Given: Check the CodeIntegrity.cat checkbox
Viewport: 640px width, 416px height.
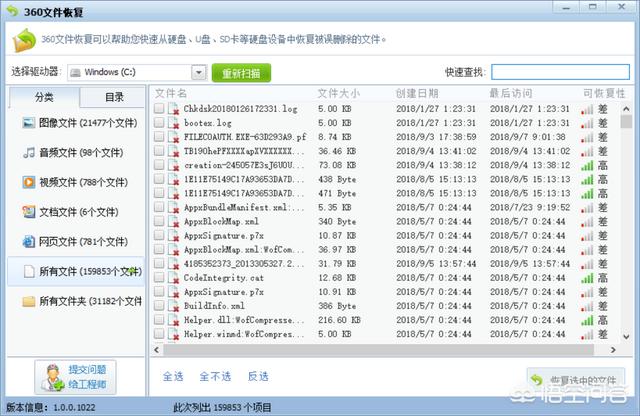Looking at the screenshot, I should pyautogui.click(x=159, y=277).
